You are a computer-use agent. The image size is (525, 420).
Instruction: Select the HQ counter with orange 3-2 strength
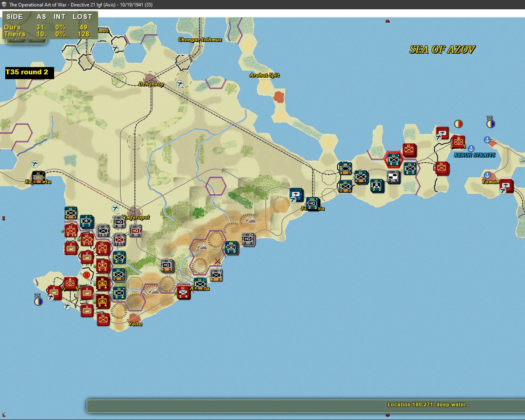click(x=167, y=266)
